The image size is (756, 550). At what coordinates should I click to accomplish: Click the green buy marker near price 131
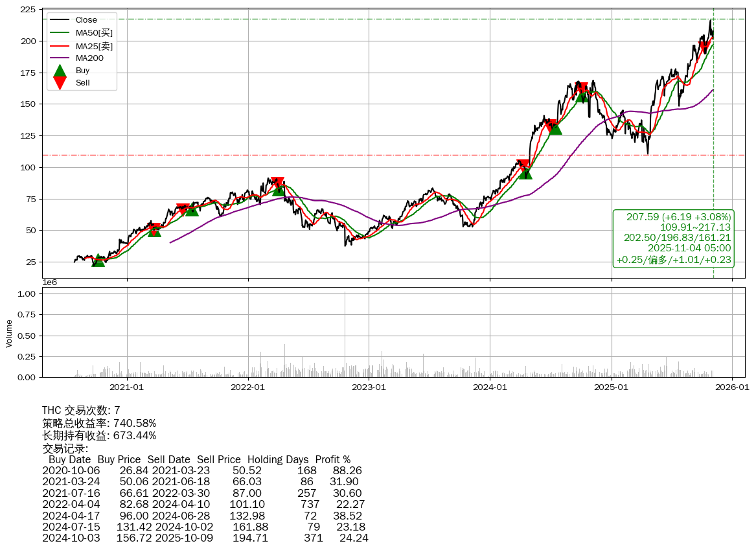point(555,128)
